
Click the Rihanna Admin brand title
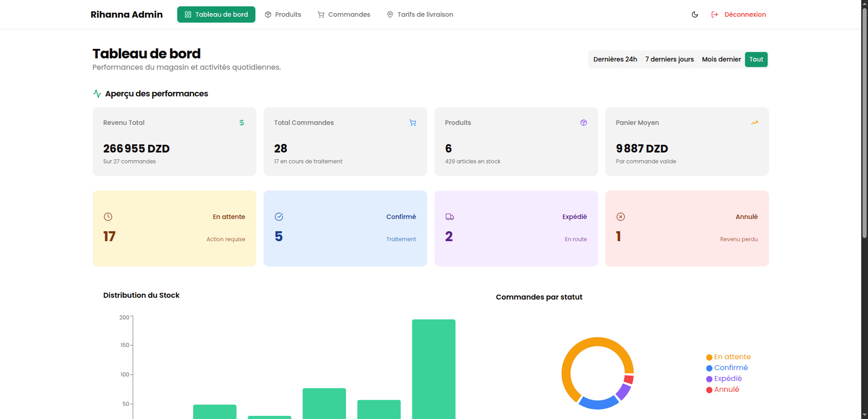[127, 14]
